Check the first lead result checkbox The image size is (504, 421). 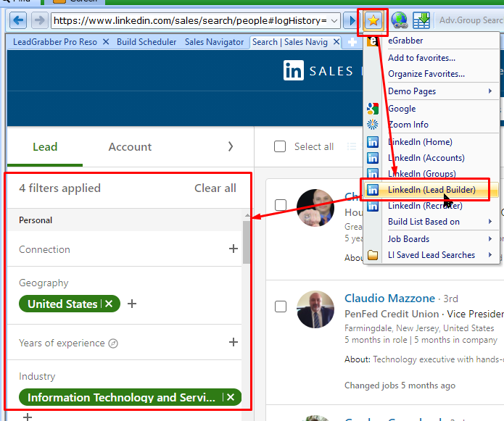[281, 205]
